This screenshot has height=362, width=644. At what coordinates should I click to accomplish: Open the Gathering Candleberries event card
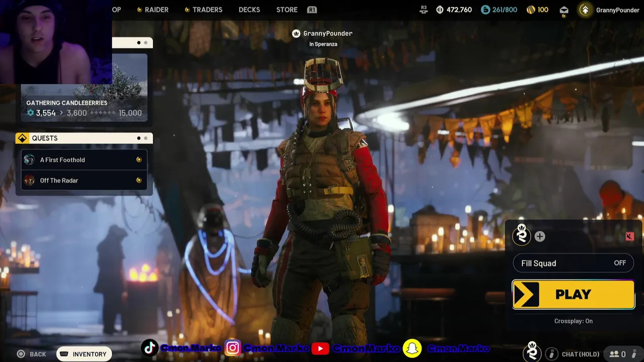tap(84, 87)
